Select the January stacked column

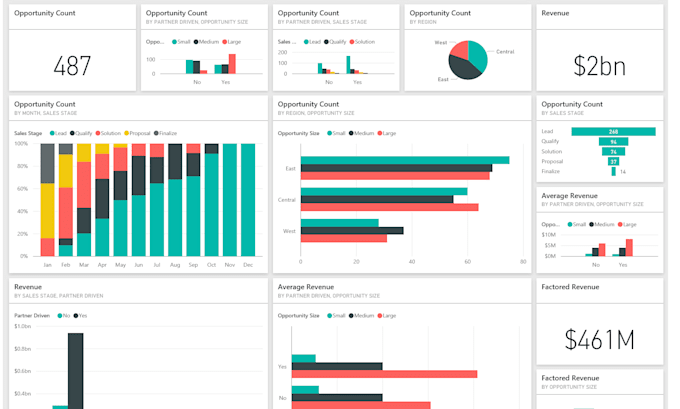(x=48, y=200)
